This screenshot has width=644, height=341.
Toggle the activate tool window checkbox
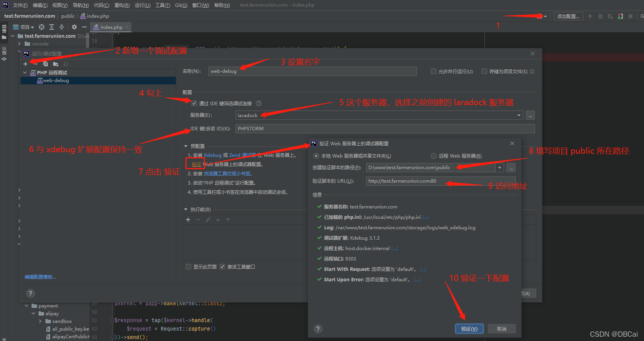click(x=222, y=267)
